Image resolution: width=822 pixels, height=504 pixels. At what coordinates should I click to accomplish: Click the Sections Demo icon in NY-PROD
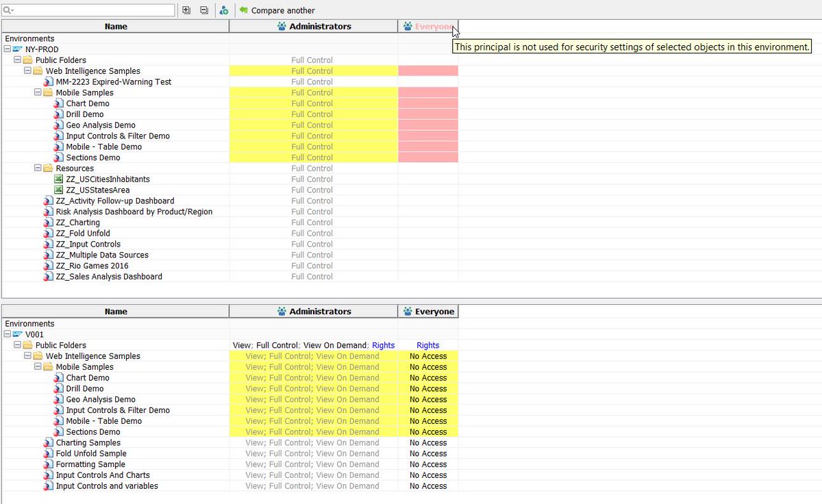(x=59, y=157)
